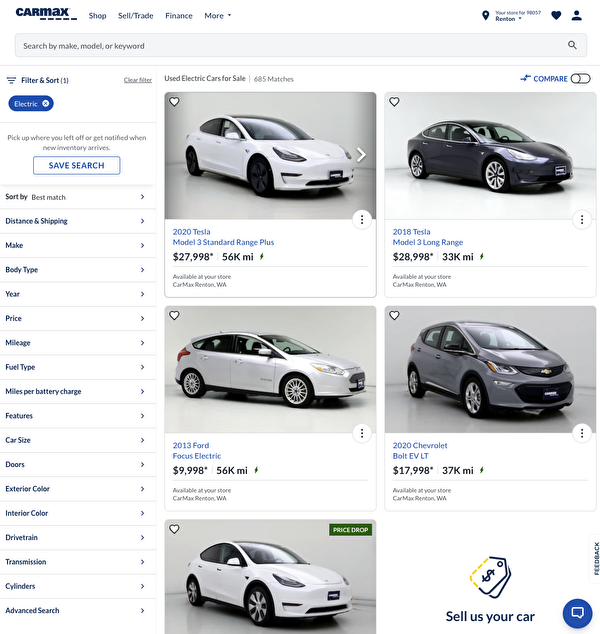Toggle the Compare switch
Screen dimensions: 600x634
pyautogui.click(x=580, y=79)
